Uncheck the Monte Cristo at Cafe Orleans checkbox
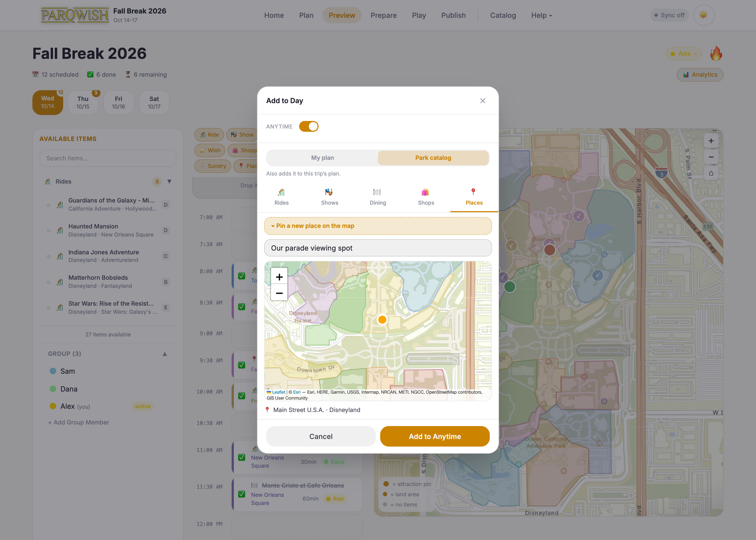 (x=242, y=494)
